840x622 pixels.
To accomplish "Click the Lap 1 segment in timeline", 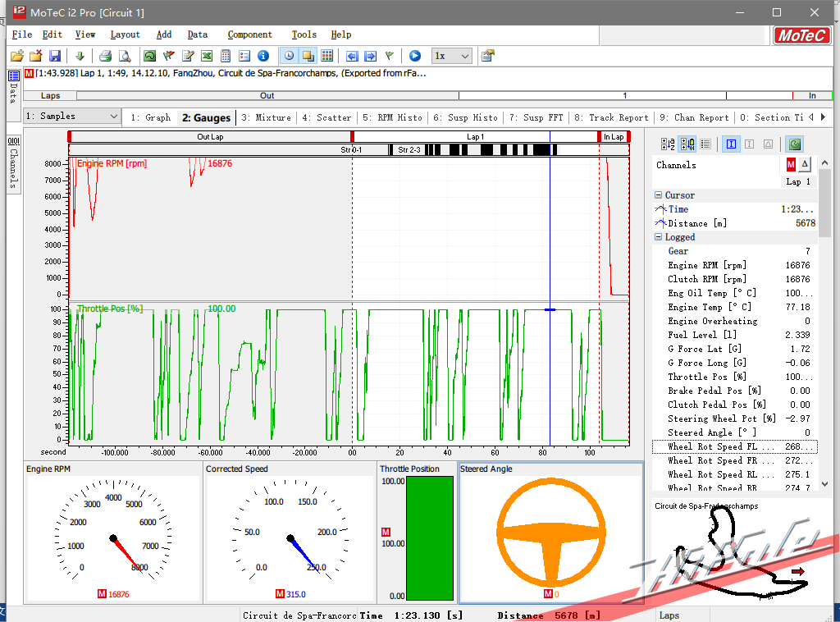I will [x=475, y=136].
